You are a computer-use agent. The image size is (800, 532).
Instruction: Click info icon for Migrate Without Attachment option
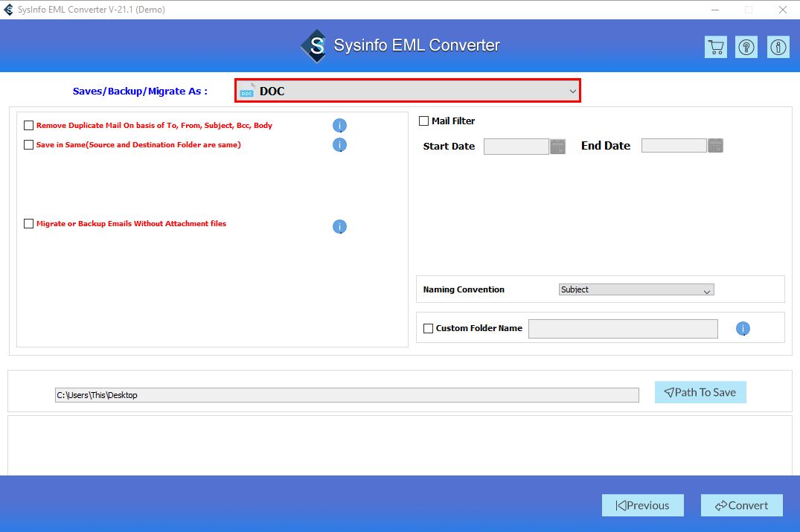(x=339, y=226)
